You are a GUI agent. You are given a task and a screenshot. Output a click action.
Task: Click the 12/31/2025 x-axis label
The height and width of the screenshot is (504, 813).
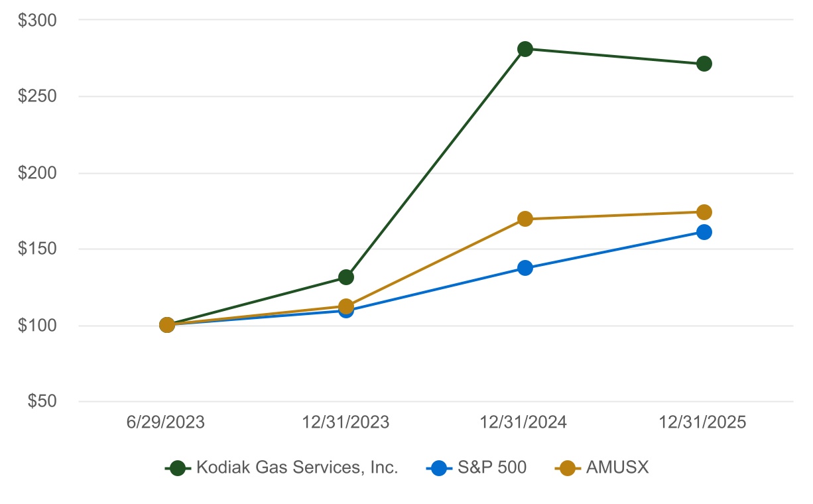coord(704,423)
